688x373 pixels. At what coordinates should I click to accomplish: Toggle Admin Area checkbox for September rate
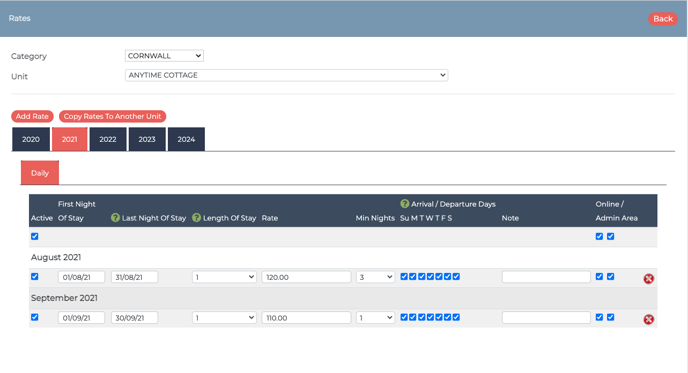click(610, 317)
